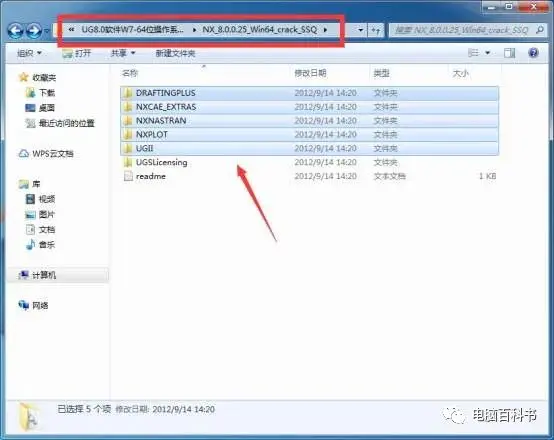Open the view options dropdown arrow
This screenshot has width=554, height=440.
(x=488, y=53)
